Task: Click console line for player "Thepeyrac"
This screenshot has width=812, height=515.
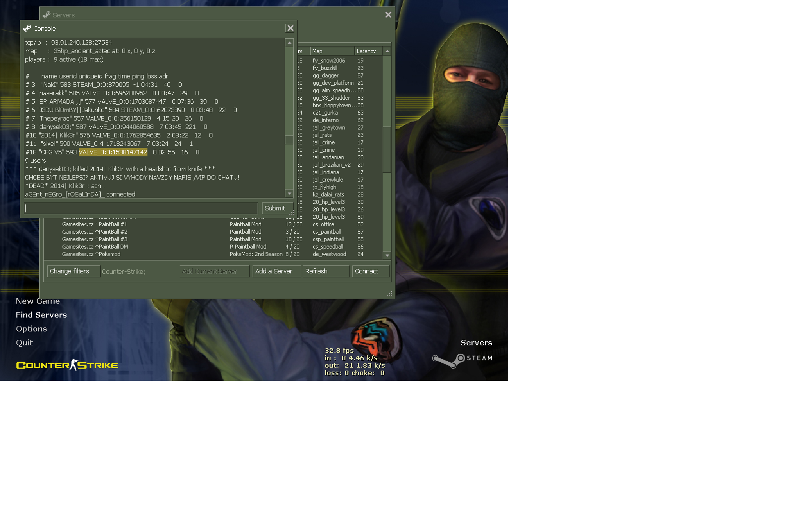Action: coord(114,119)
